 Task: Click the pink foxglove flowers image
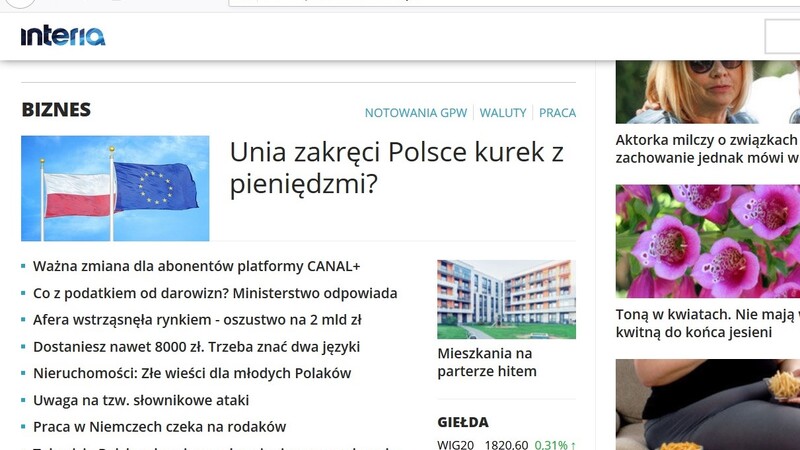(707, 241)
